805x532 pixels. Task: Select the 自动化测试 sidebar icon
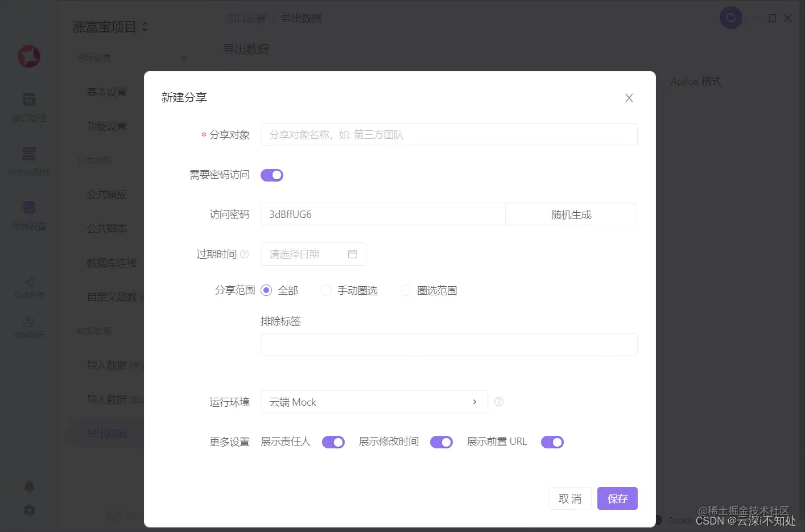(x=28, y=161)
